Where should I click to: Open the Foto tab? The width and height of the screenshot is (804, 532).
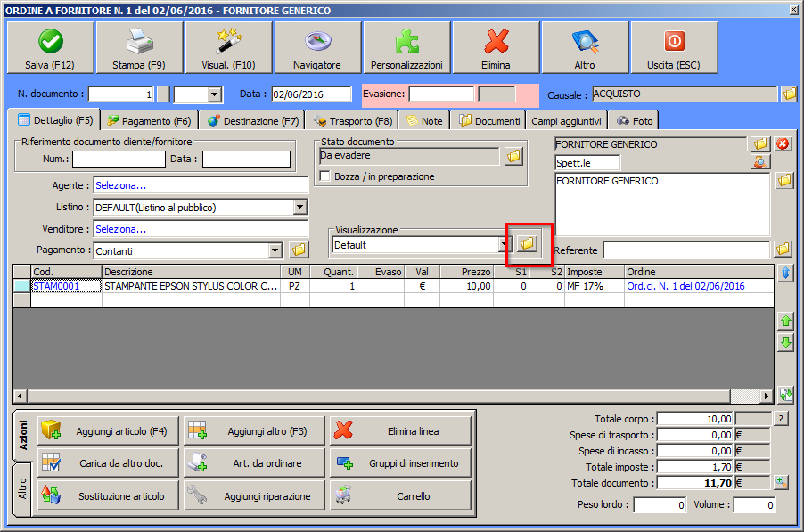635,121
